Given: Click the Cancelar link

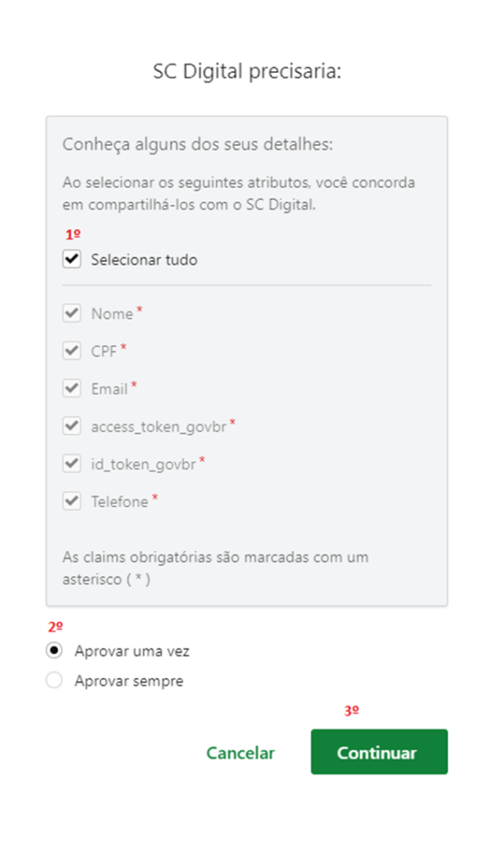Looking at the screenshot, I should tap(240, 753).
